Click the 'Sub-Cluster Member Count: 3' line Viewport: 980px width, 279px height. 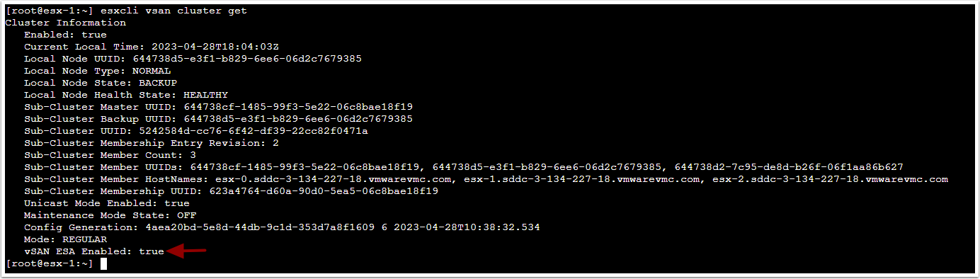click(110, 155)
